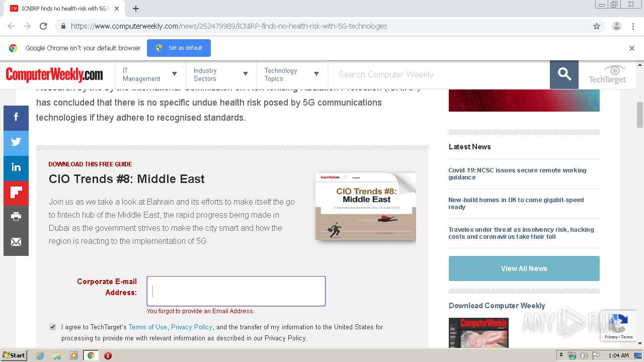Close the ICNIRP browser tab
Viewport: 644px width, 362px height.
pos(117,9)
